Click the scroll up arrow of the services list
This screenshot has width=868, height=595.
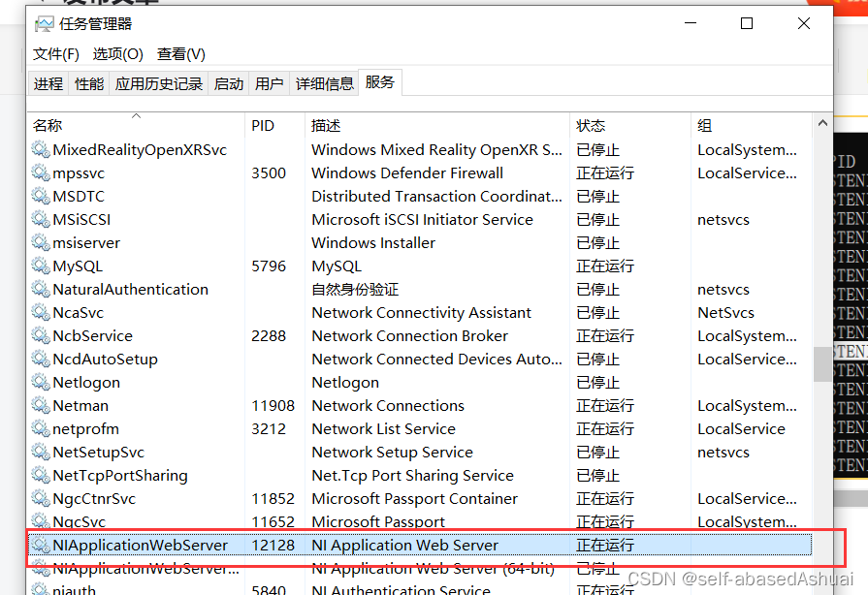[822, 123]
